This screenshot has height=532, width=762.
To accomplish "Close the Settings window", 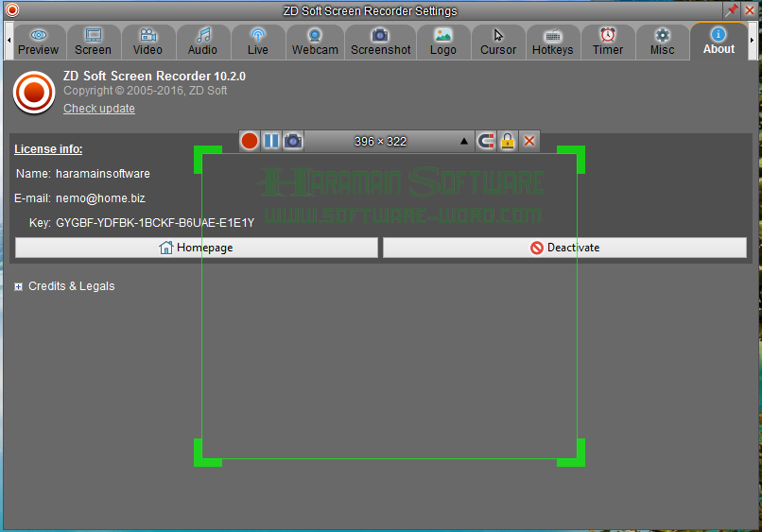I will 750,9.
